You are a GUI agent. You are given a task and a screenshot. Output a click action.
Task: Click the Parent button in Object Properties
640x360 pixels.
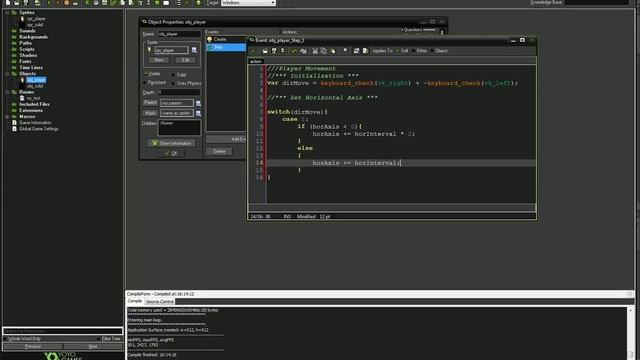click(x=150, y=102)
